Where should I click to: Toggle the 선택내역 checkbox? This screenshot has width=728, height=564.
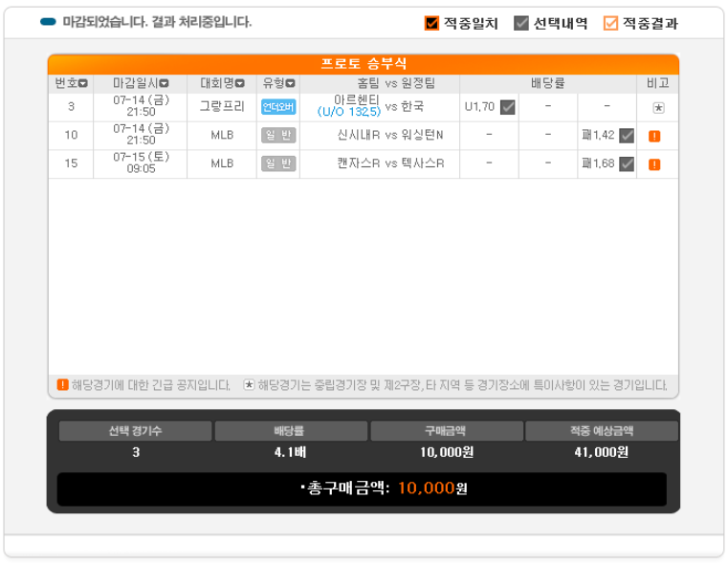tap(521, 23)
